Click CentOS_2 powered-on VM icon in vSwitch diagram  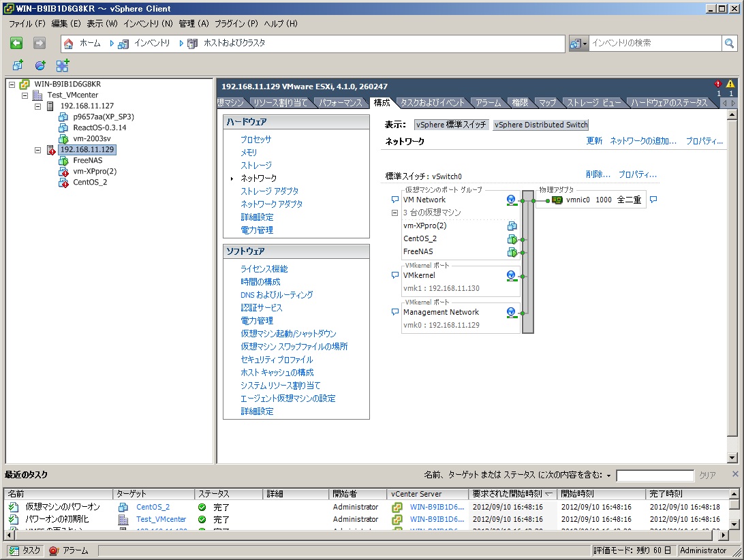512,239
